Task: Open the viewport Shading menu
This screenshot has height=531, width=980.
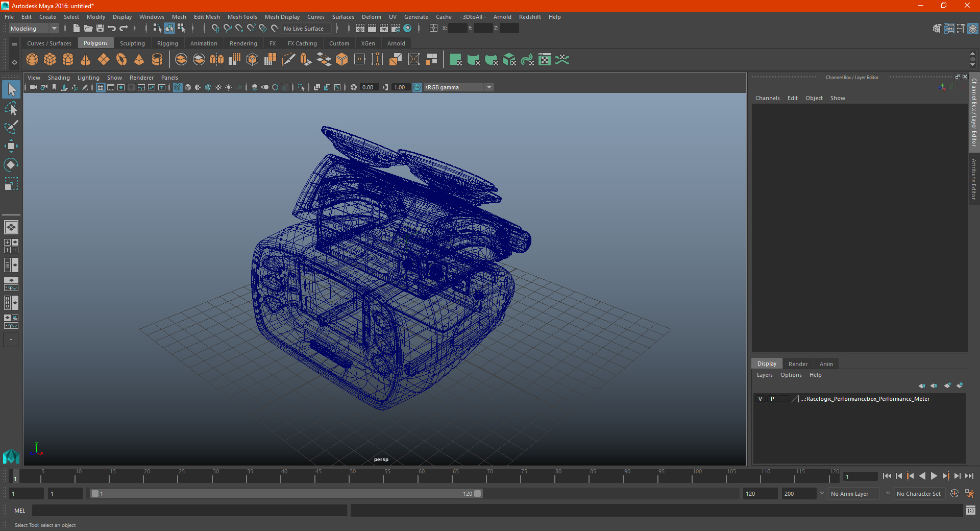Action: (59, 78)
